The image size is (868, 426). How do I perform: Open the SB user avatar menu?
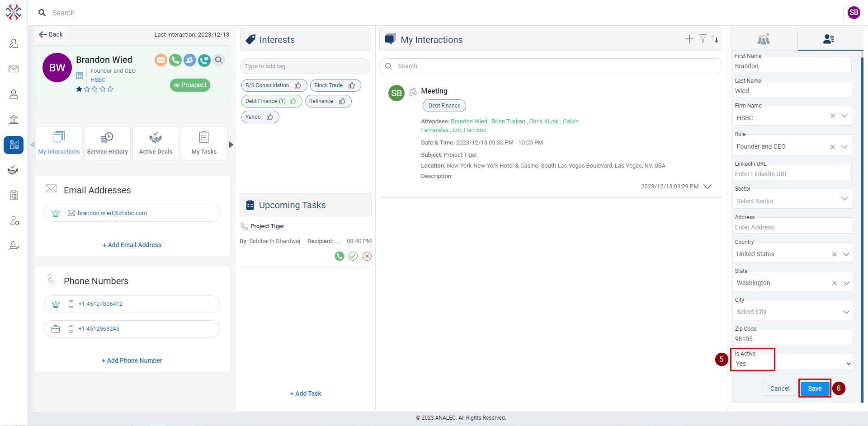point(854,13)
